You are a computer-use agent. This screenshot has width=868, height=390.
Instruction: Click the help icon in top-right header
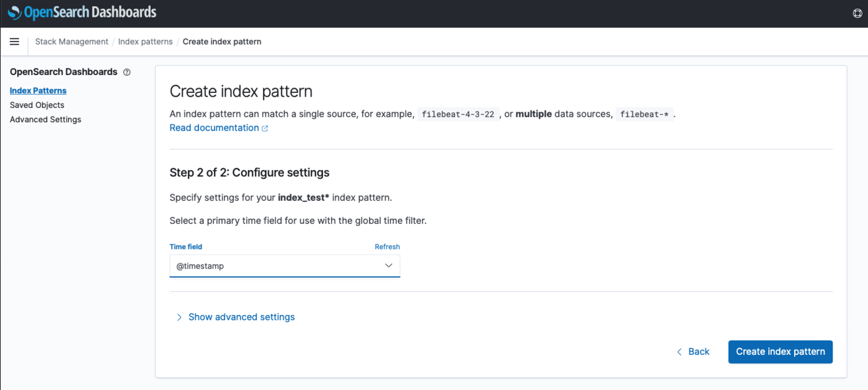pos(857,14)
